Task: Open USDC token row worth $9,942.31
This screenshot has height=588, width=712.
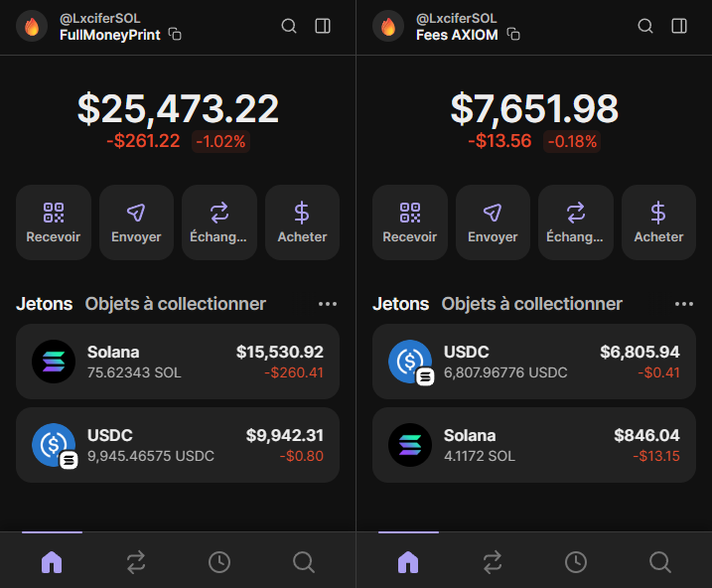Action: 178,445
